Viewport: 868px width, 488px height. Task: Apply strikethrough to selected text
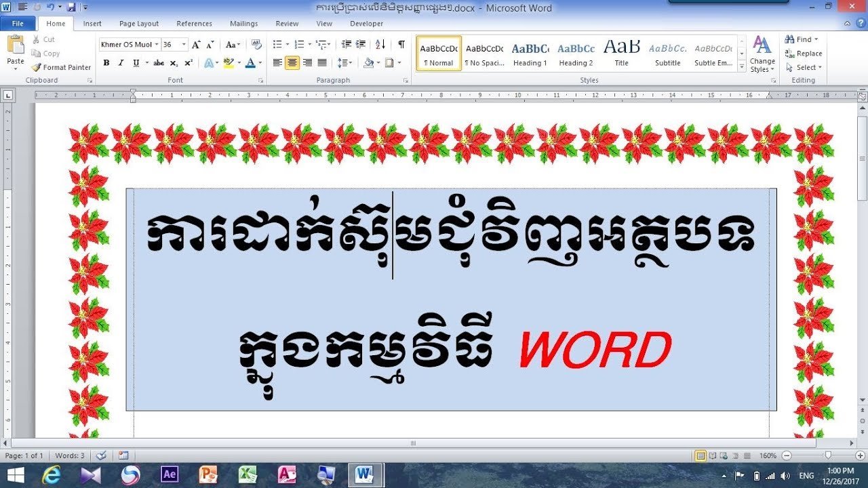tap(158, 62)
